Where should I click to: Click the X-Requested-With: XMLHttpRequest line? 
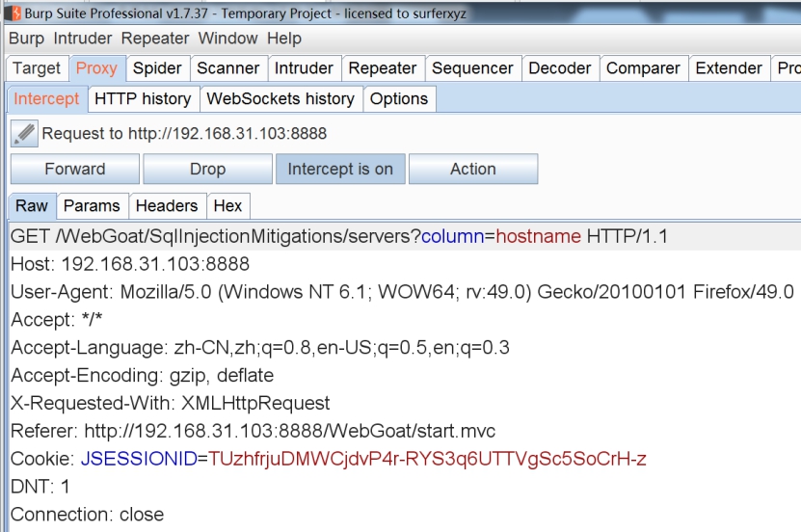coord(170,404)
